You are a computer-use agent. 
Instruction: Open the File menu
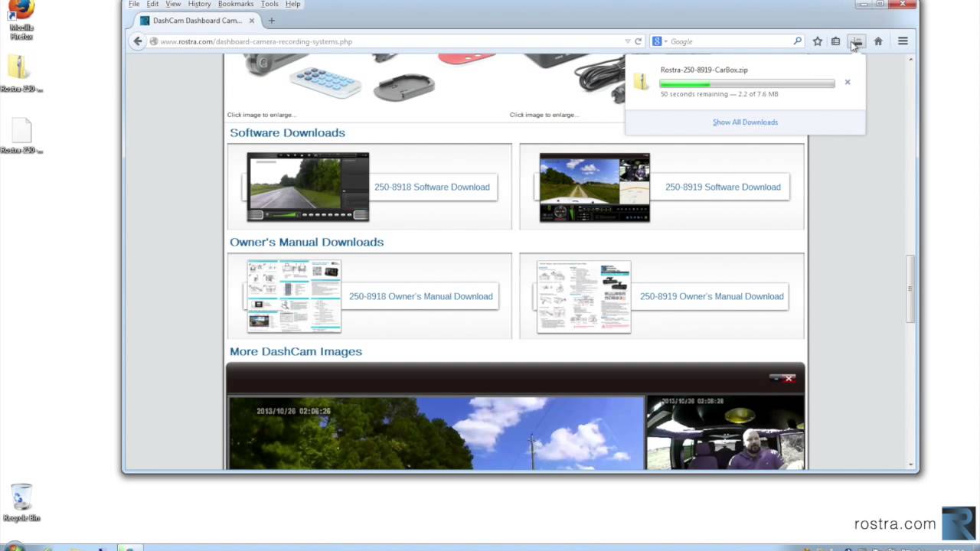(x=134, y=4)
